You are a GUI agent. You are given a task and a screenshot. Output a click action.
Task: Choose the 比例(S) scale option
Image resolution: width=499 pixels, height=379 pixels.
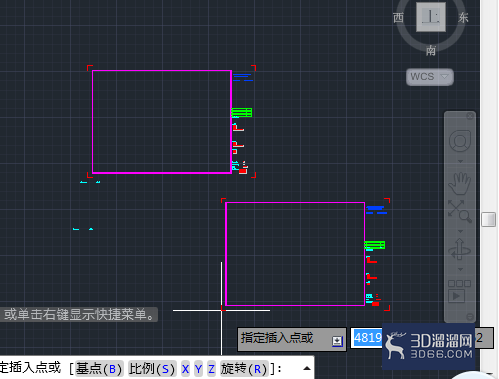click(152, 369)
